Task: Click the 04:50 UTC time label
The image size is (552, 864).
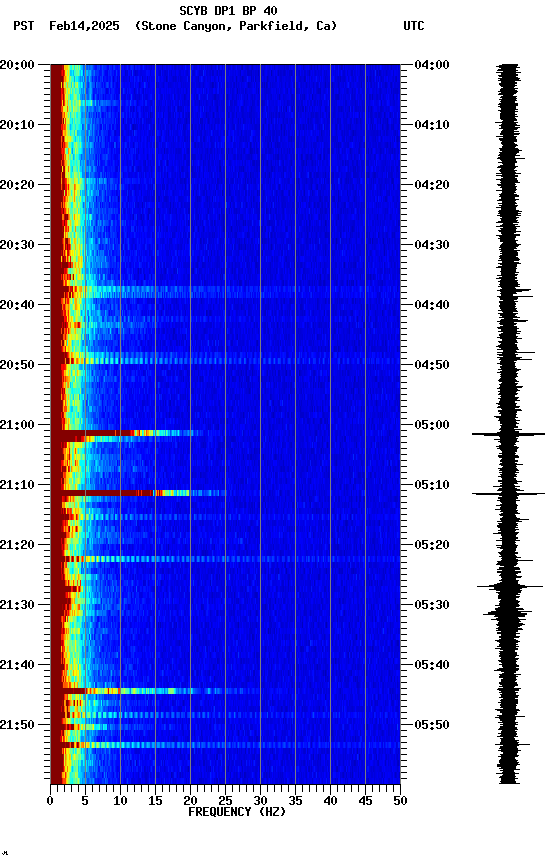Action: click(x=432, y=365)
